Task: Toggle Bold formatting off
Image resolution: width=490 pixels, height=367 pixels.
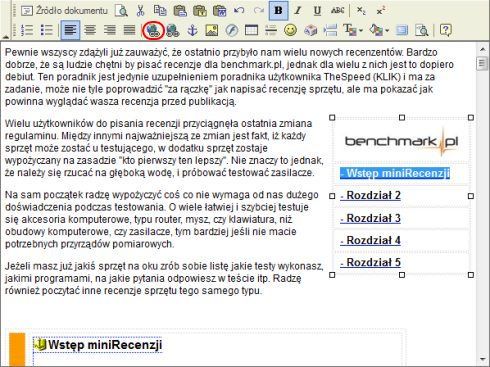Action: pyautogui.click(x=278, y=11)
